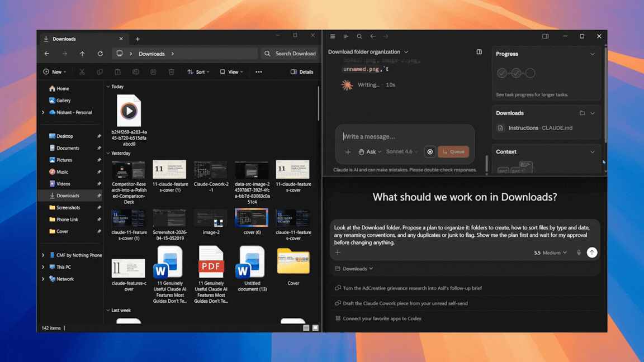The height and width of the screenshot is (362, 644).
Task: Open the hamburger menu in Claude window
Action: (333, 36)
